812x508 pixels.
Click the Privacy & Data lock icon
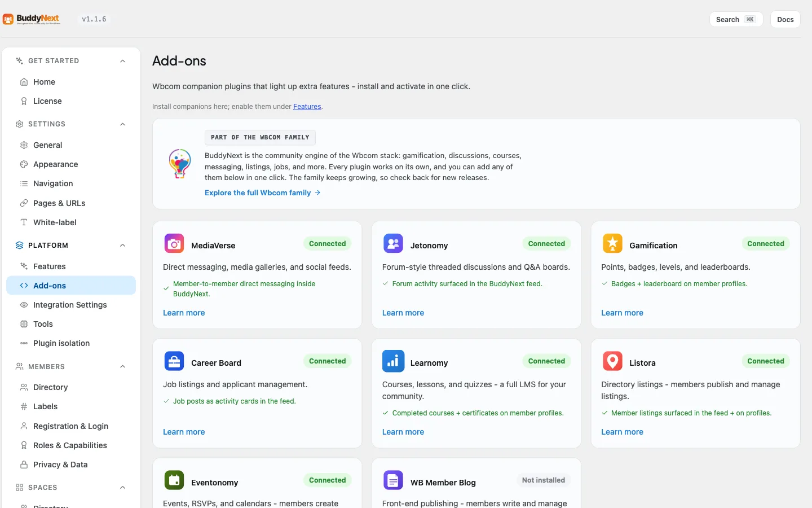coord(24,465)
